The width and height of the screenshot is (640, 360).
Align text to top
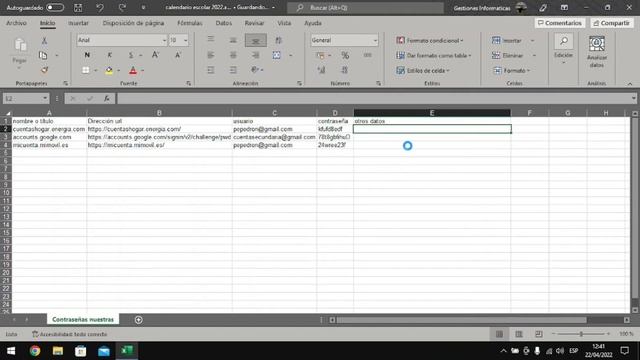pyautogui.click(x=211, y=40)
